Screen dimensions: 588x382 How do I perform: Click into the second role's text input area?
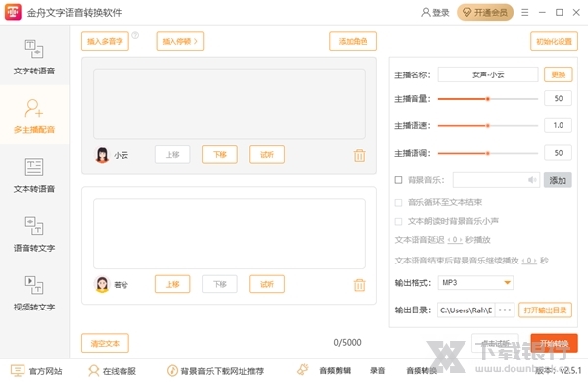click(x=229, y=233)
